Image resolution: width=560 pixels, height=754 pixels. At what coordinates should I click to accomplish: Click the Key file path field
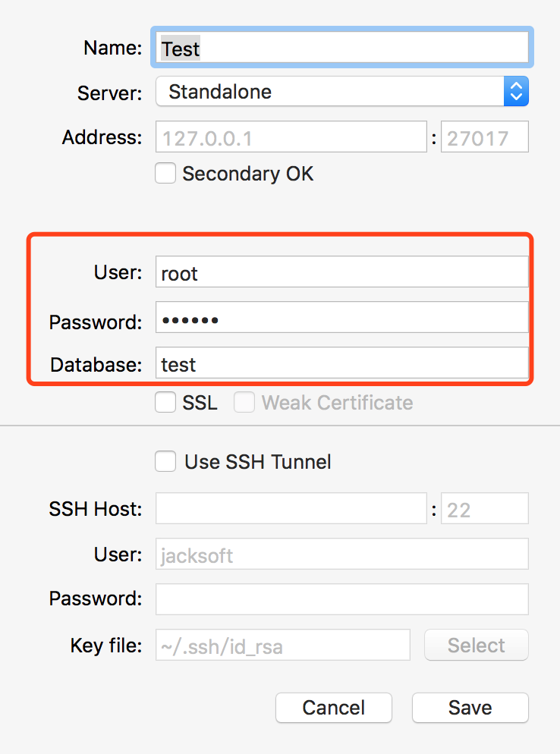(283, 646)
